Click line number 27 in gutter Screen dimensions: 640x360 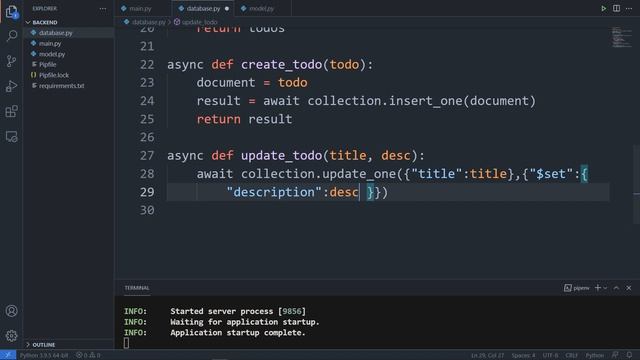click(x=147, y=156)
